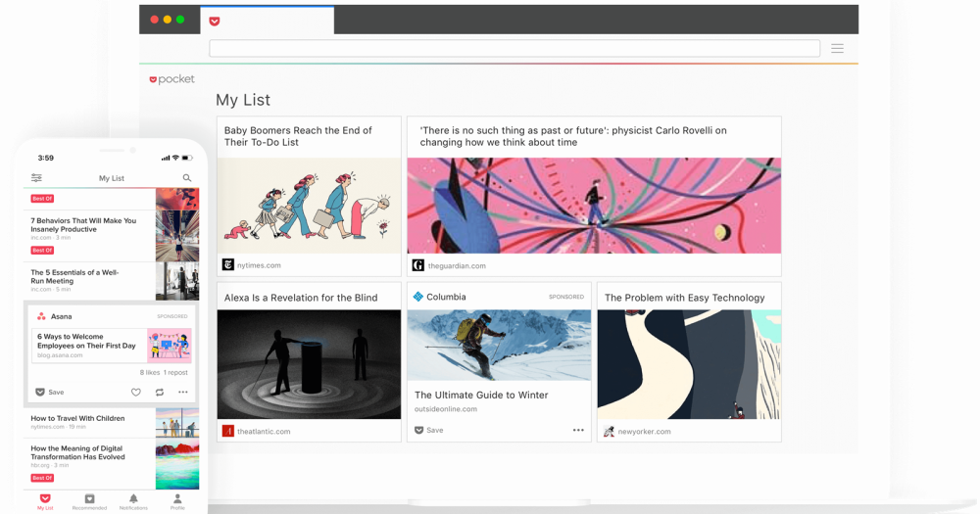The height and width of the screenshot is (514, 980).
Task: Click the '8 likes' count text
Action: click(x=149, y=372)
